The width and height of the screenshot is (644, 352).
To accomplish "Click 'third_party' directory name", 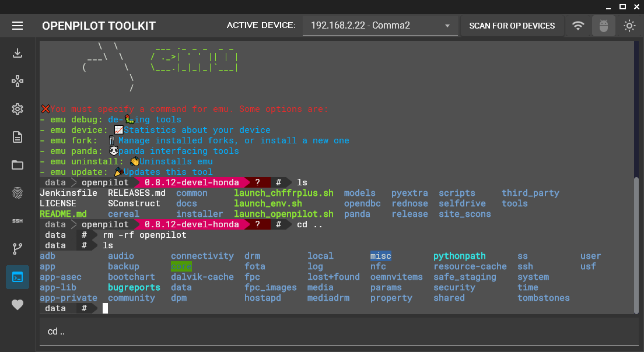I will [530, 193].
